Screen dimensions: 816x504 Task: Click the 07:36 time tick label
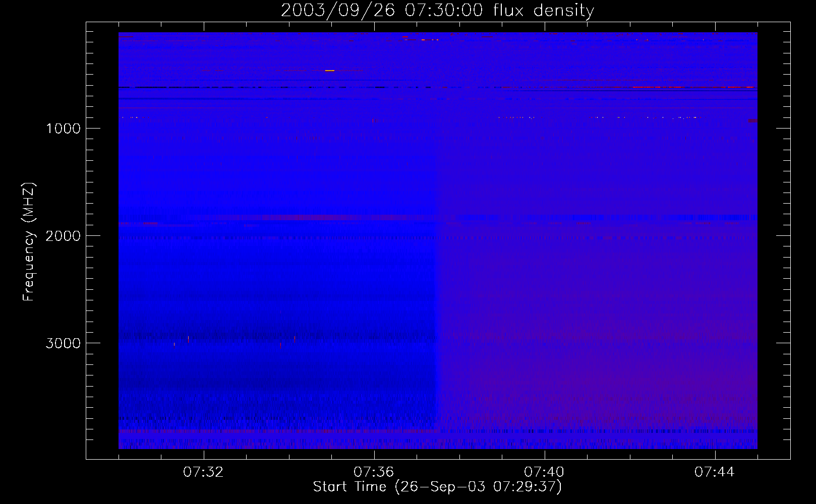tap(374, 472)
